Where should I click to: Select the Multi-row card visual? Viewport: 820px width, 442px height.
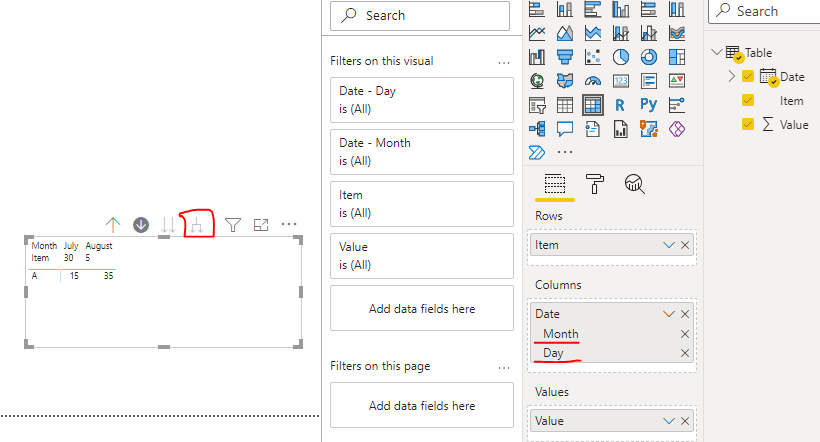click(648, 81)
